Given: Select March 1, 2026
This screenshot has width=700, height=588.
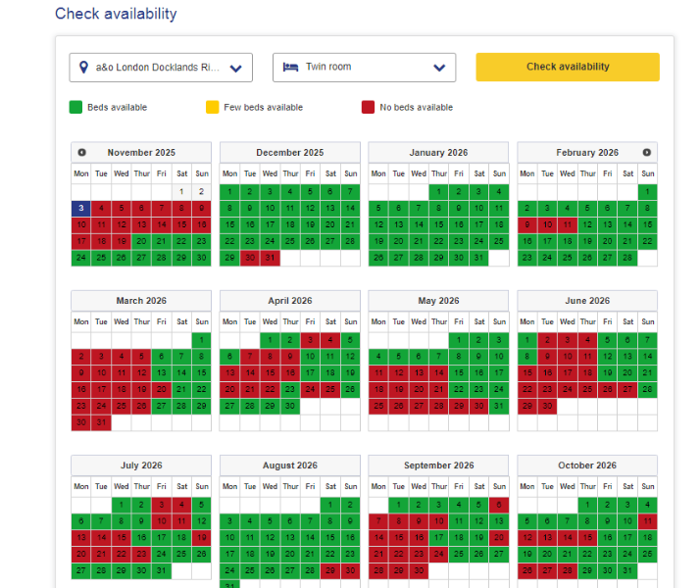Looking at the screenshot, I should click(202, 340).
